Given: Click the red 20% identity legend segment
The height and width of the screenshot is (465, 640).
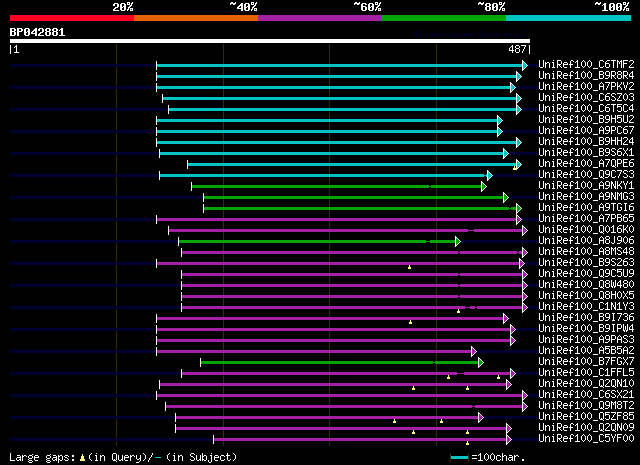Looking at the screenshot, I should click(x=72, y=18).
